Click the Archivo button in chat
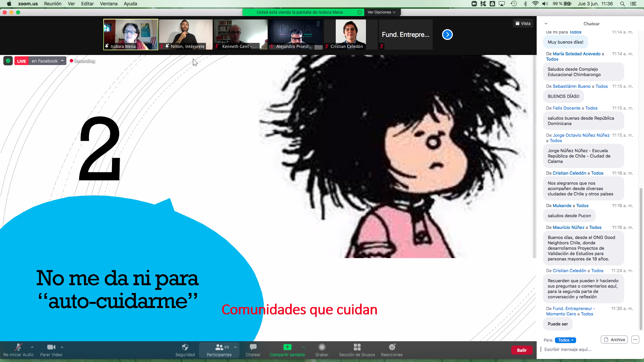 [614, 340]
